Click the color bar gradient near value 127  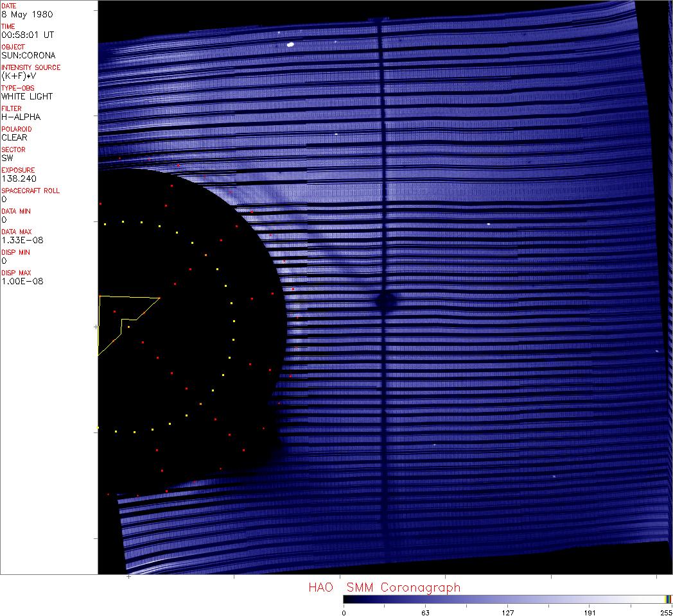pyautogui.click(x=507, y=599)
